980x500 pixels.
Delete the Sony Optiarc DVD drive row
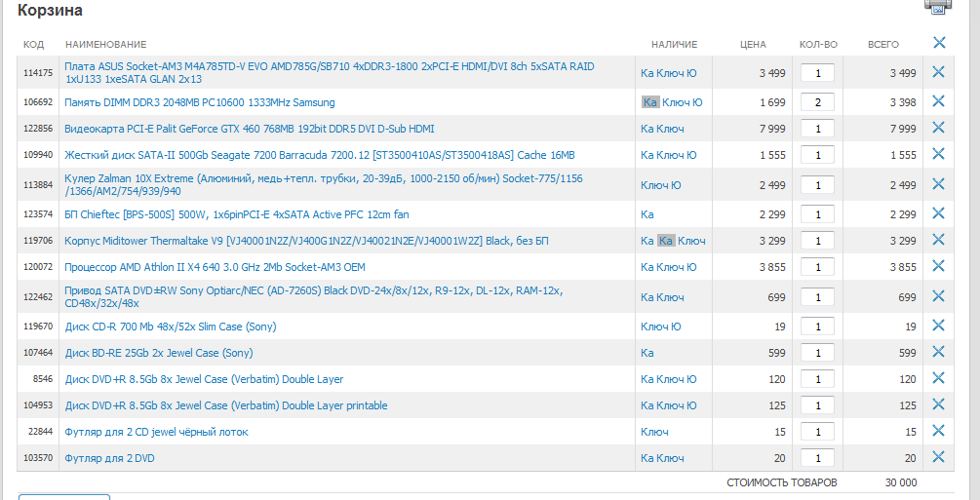(938, 295)
